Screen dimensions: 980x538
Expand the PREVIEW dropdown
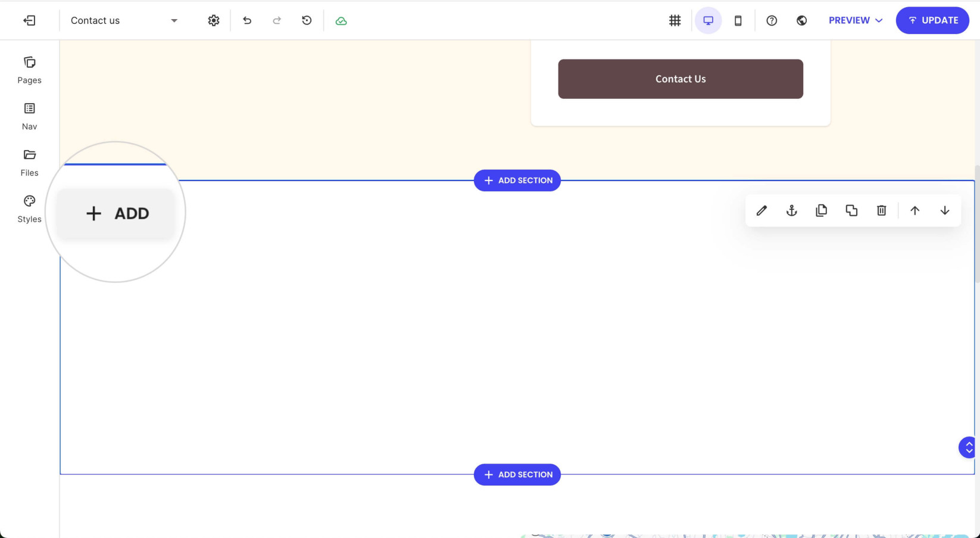tap(856, 20)
